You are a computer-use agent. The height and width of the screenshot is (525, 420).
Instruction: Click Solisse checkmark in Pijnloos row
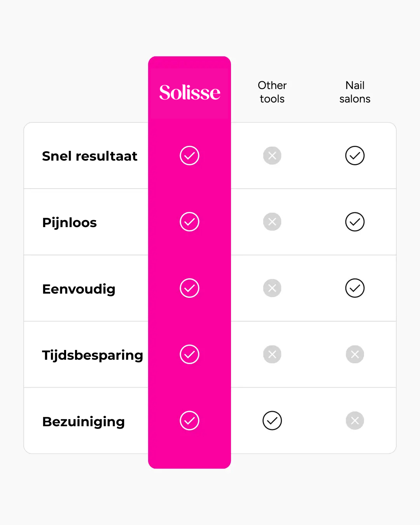[189, 222]
